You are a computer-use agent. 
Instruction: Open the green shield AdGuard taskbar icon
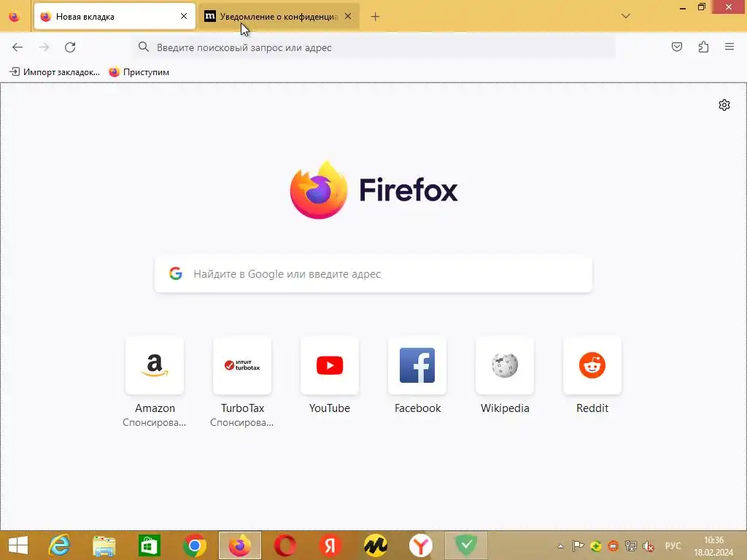click(x=466, y=545)
